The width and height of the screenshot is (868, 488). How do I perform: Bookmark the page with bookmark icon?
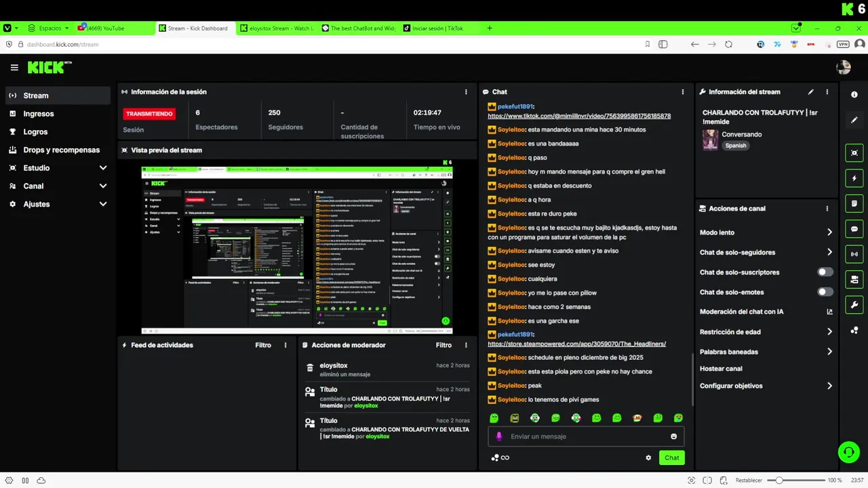tap(648, 44)
